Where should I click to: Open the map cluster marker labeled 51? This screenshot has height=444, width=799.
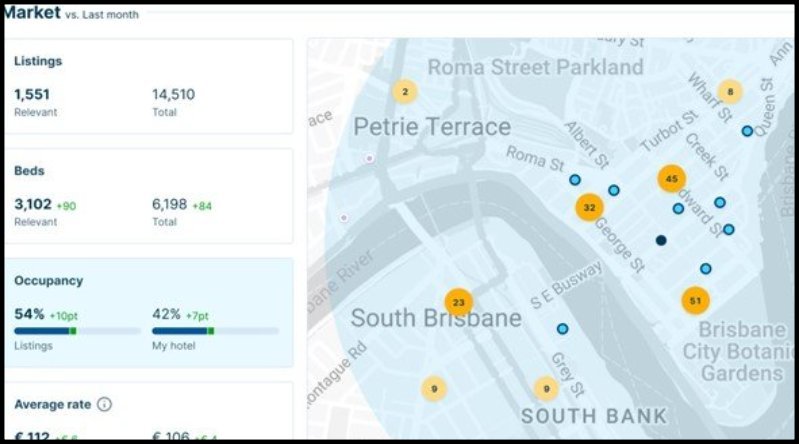tap(696, 300)
